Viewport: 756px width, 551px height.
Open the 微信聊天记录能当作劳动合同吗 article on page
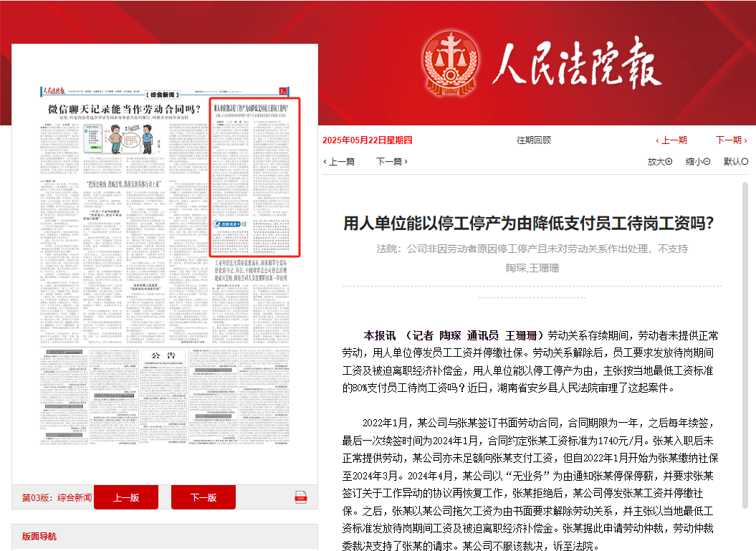(124, 109)
